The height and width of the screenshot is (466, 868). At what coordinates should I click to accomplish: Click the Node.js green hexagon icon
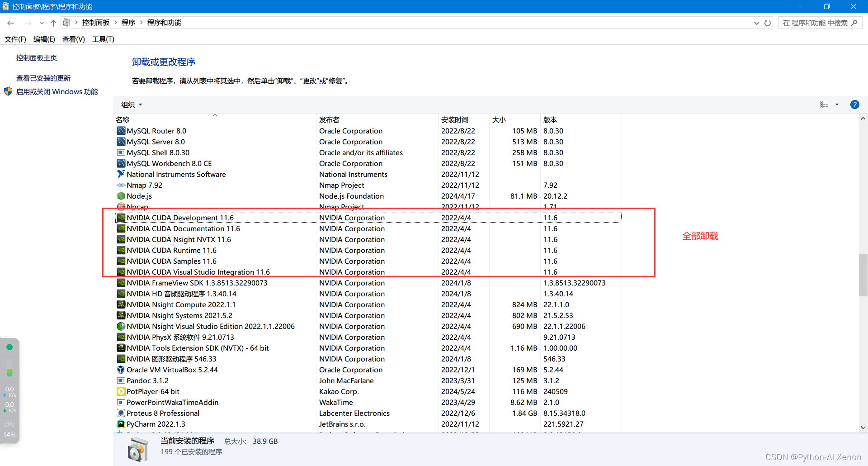[121, 196]
